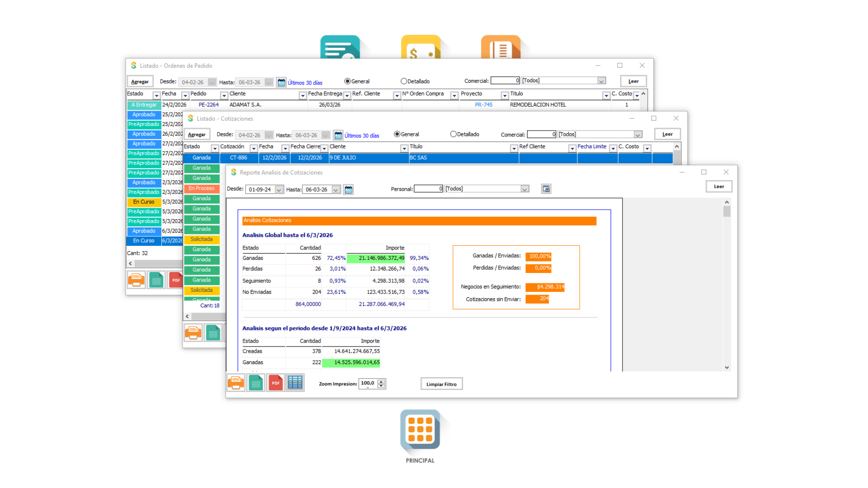Select the Detallado radio in Ordenes de Pedido

404,81
